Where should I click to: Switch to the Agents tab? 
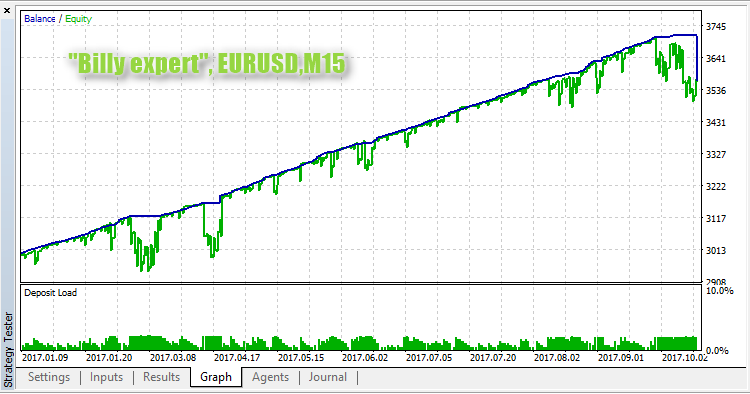[270, 377]
